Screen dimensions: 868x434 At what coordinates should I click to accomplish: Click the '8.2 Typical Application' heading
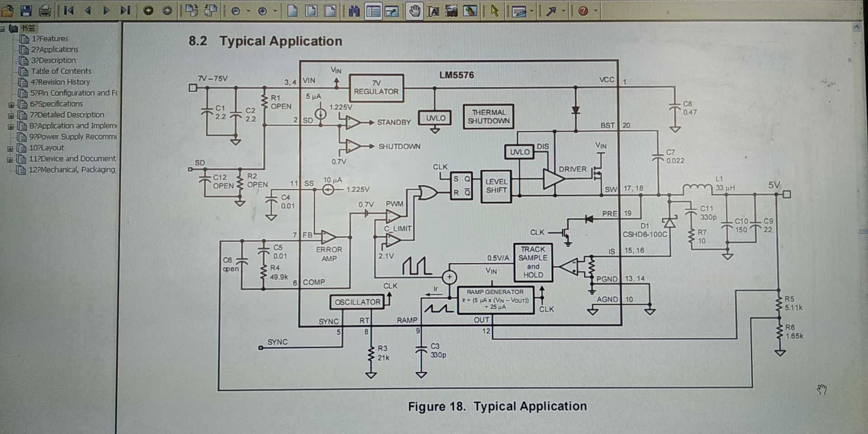click(x=265, y=41)
